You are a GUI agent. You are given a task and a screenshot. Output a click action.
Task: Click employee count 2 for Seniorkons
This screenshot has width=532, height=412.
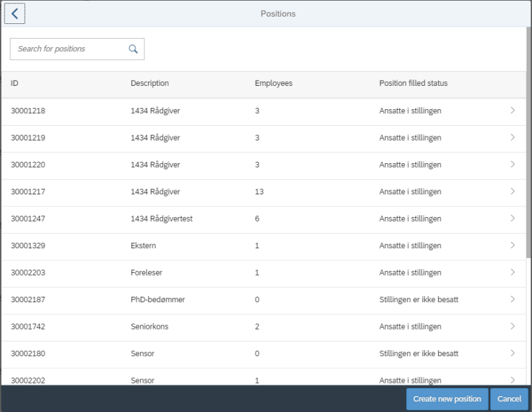pos(257,327)
